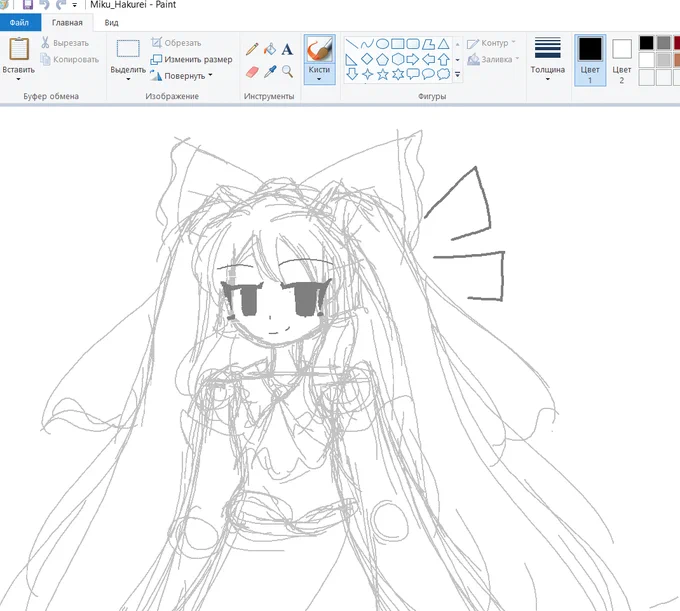Choose the Rectangle shape

(397, 44)
